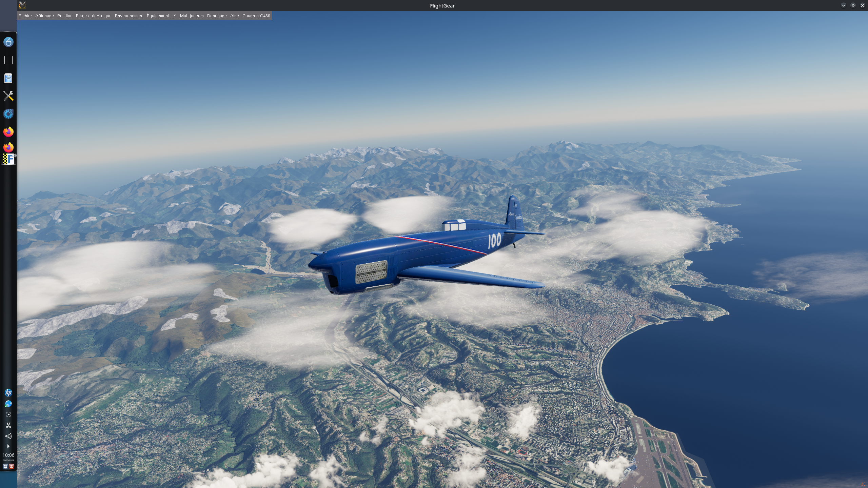
Task: Open the Affichage menu
Action: 44,16
